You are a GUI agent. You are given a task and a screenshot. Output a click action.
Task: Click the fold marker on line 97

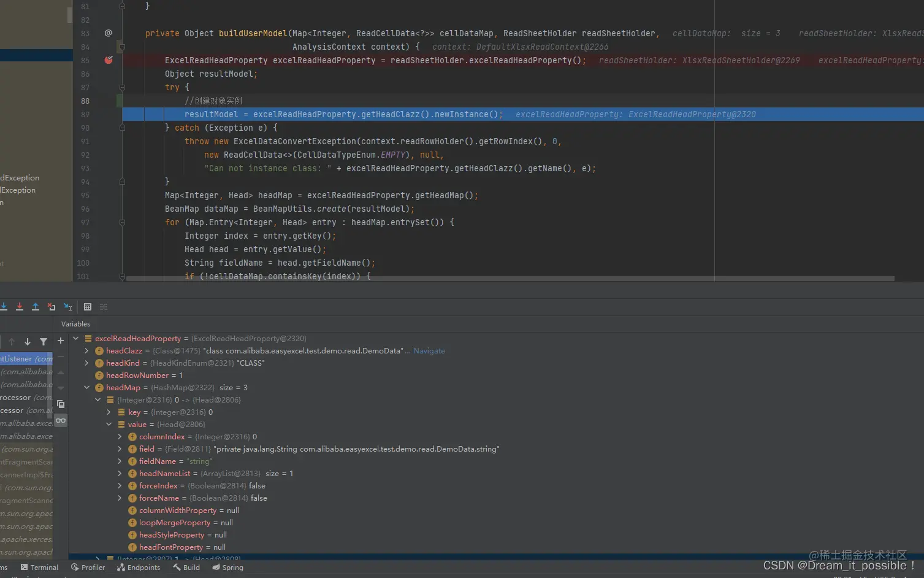(x=122, y=222)
